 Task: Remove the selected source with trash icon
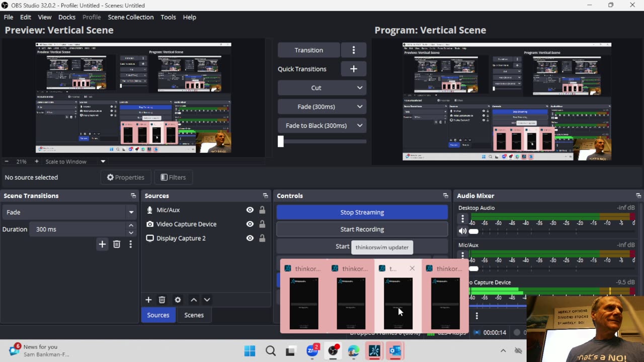[x=162, y=300]
